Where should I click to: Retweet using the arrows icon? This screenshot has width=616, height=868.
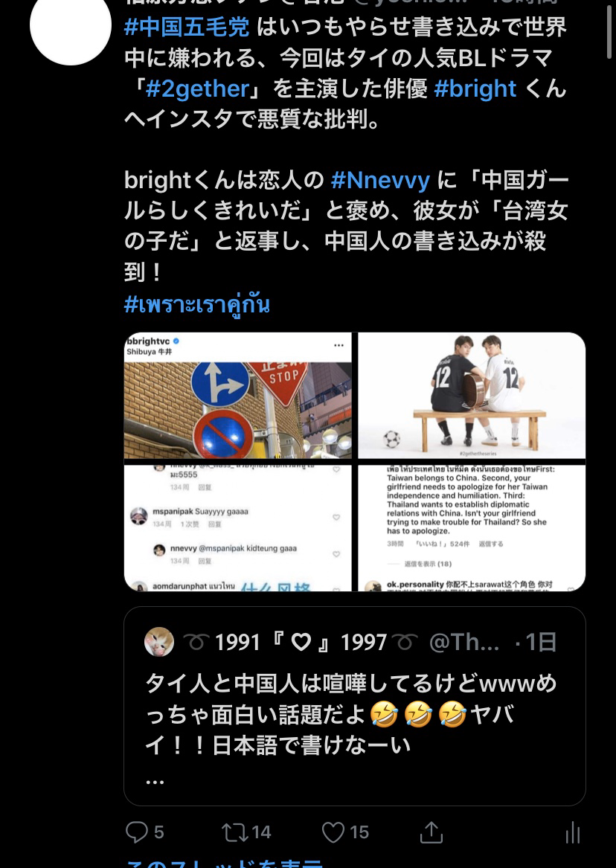click(234, 832)
